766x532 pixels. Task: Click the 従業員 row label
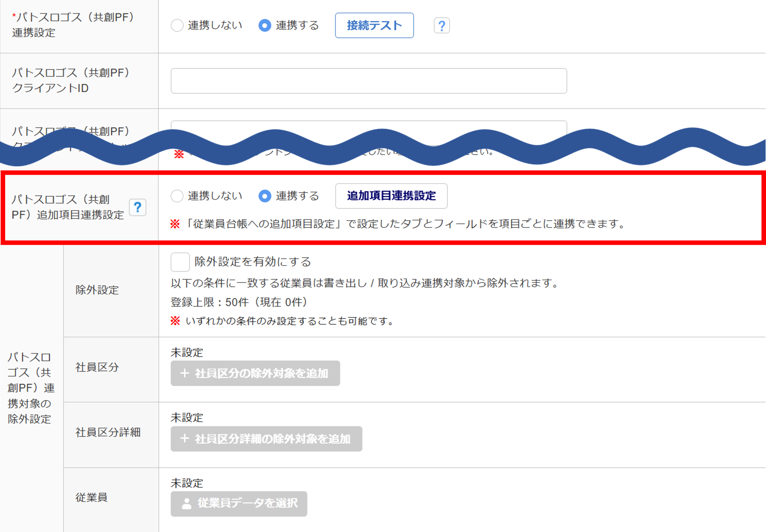click(92, 497)
